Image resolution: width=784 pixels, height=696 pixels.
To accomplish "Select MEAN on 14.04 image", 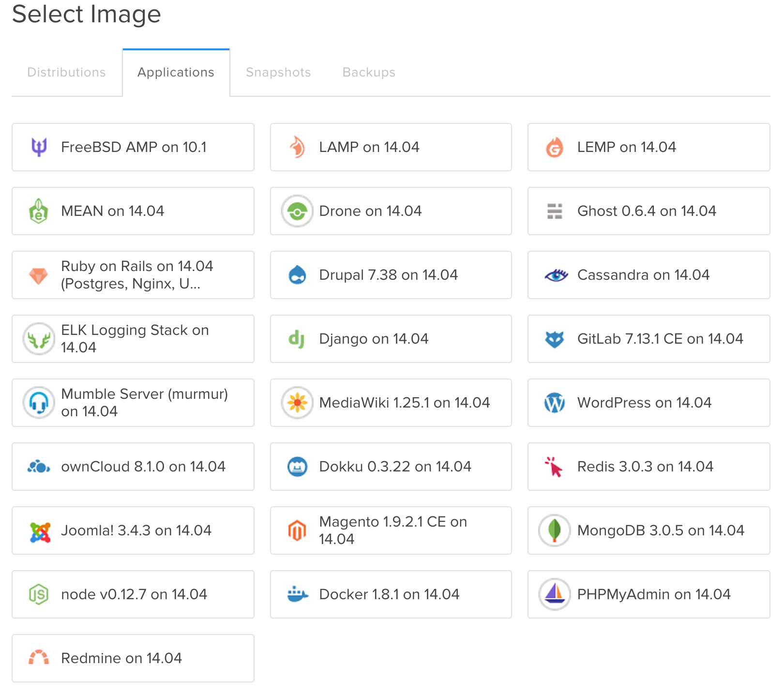I will coord(133,211).
